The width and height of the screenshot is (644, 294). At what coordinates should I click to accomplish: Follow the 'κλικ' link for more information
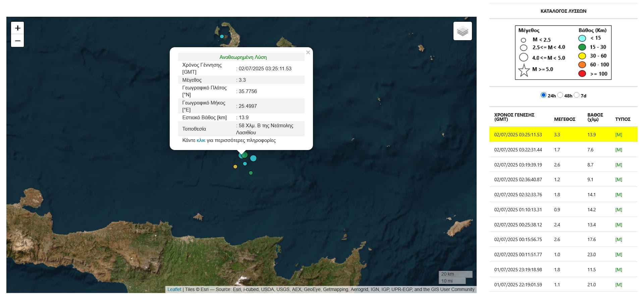coord(201,140)
